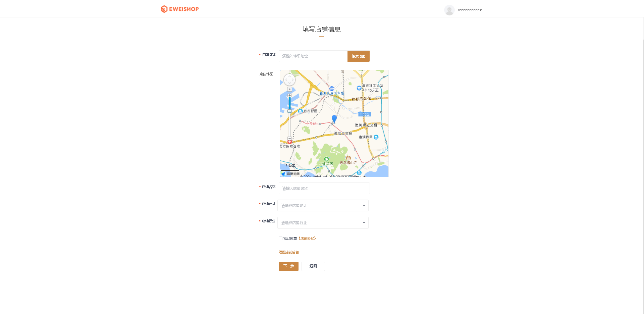Click the 搜索地图 search map button
Viewport: 644px width, 314px height.
coord(359,56)
